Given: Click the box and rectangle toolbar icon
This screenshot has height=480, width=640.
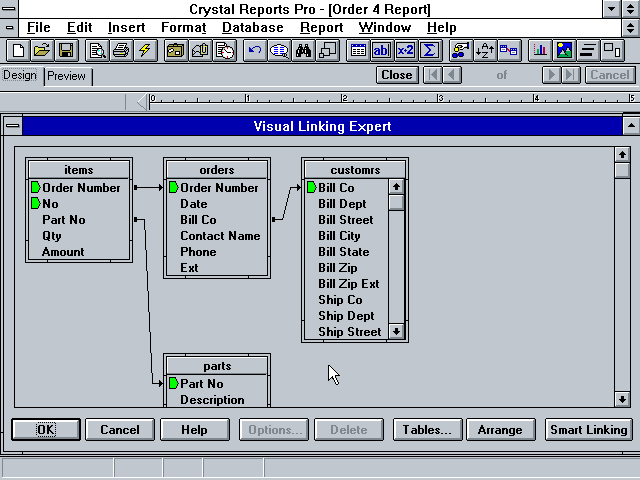Looking at the screenshot, I should pyautogui.click(x=612, y=51).
